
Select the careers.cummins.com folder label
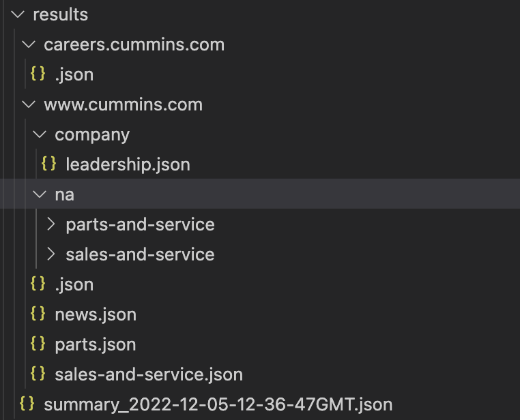point(134,45)
